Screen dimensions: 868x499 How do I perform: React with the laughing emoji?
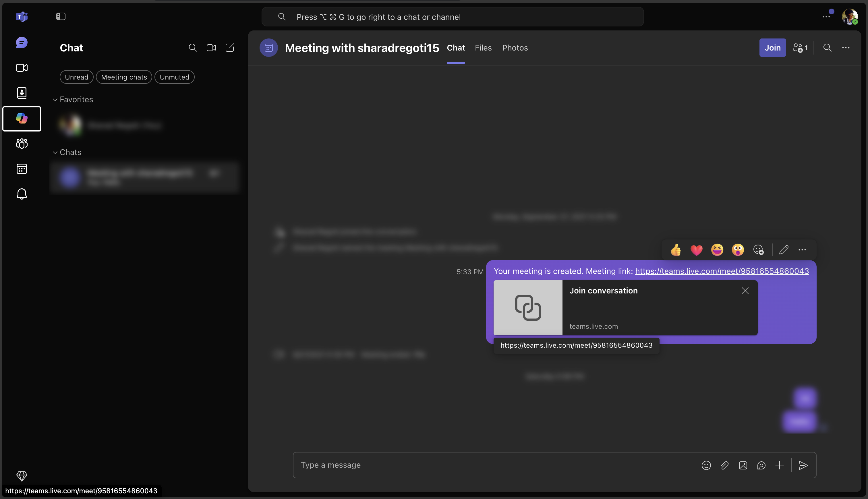717,250
